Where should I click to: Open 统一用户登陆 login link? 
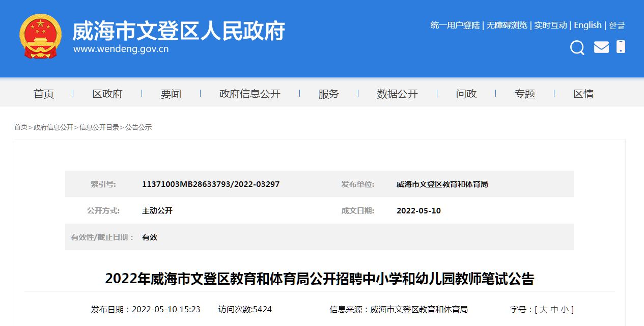click(455, 25)
